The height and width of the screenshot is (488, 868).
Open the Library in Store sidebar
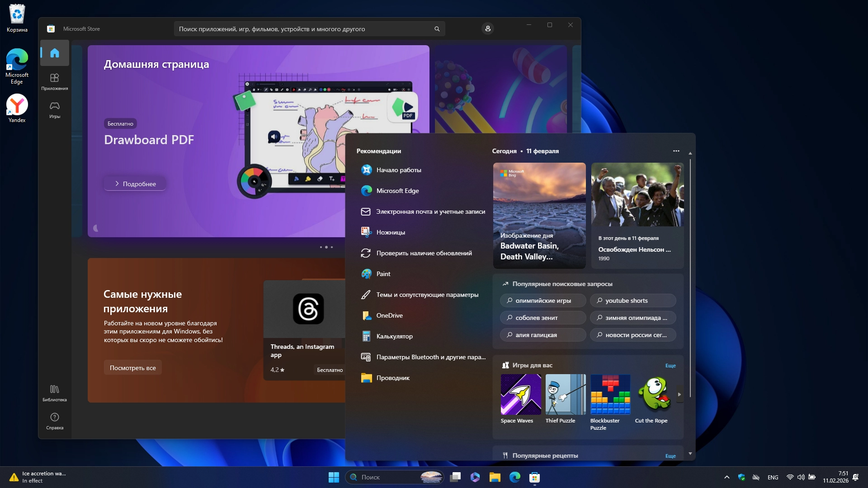pos(55,392)
